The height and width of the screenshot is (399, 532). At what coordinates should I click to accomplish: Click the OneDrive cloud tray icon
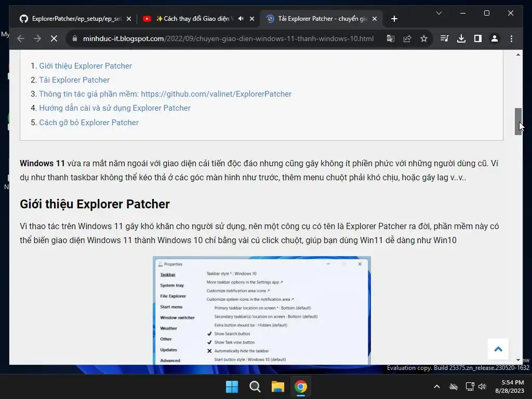(453, 387)
